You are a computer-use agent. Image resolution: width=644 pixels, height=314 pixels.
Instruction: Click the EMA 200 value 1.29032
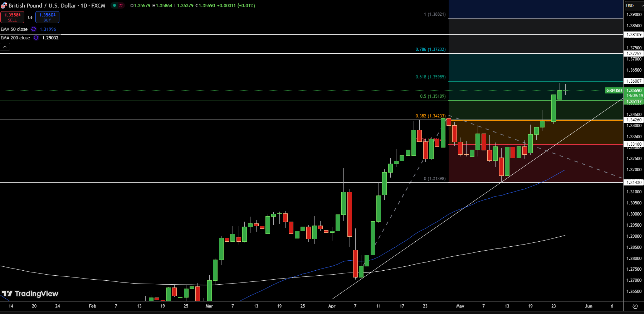click(50, 38)
